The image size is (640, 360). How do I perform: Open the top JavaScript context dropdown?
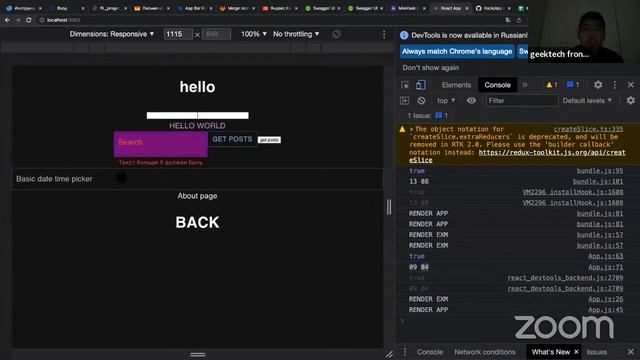pos(446,100)
